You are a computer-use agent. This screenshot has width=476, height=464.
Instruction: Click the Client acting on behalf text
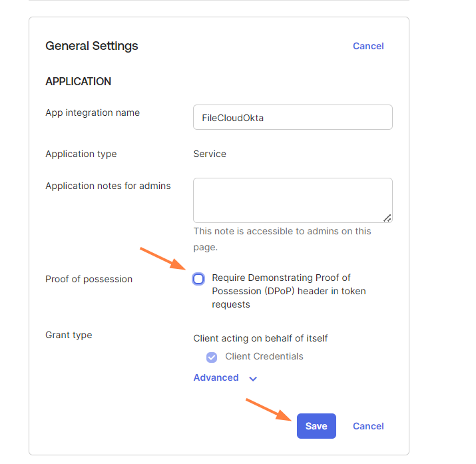[260, 338]
